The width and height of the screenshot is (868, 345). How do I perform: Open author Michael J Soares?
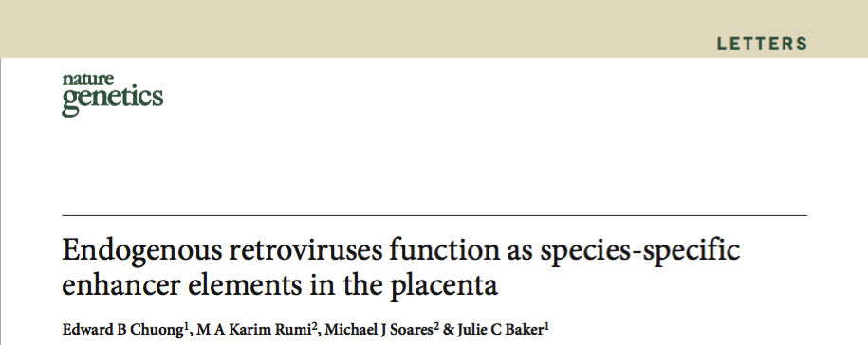click(379, 330)
